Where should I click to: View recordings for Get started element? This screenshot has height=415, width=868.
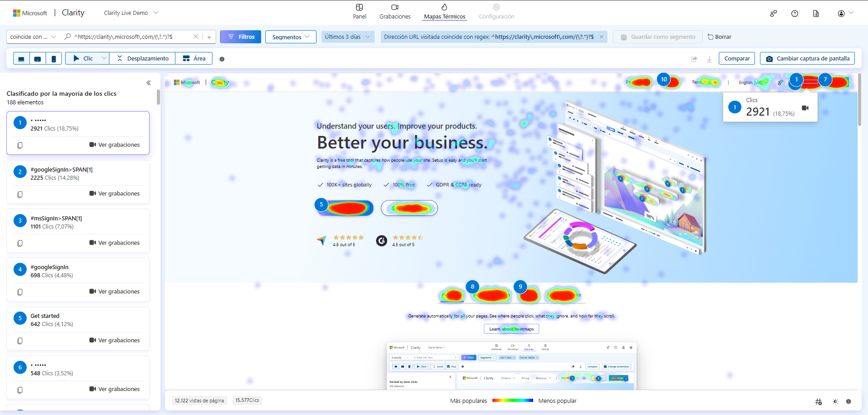(114, 340)
